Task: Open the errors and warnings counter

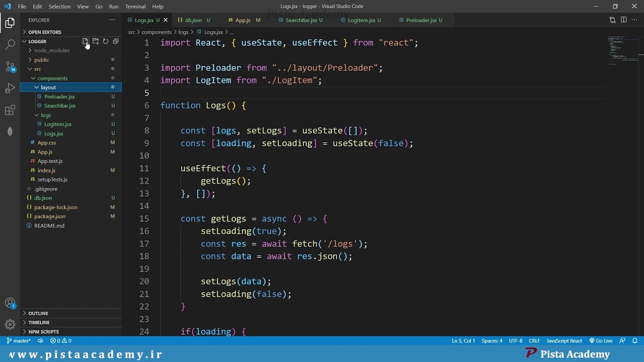Action: (x=61, y=341)
